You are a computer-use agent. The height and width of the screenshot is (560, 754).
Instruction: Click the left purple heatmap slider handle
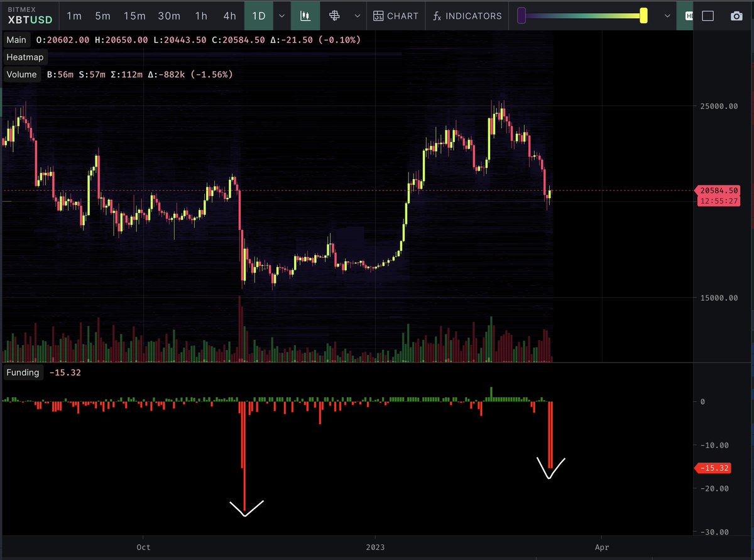(x=522, y=16)
